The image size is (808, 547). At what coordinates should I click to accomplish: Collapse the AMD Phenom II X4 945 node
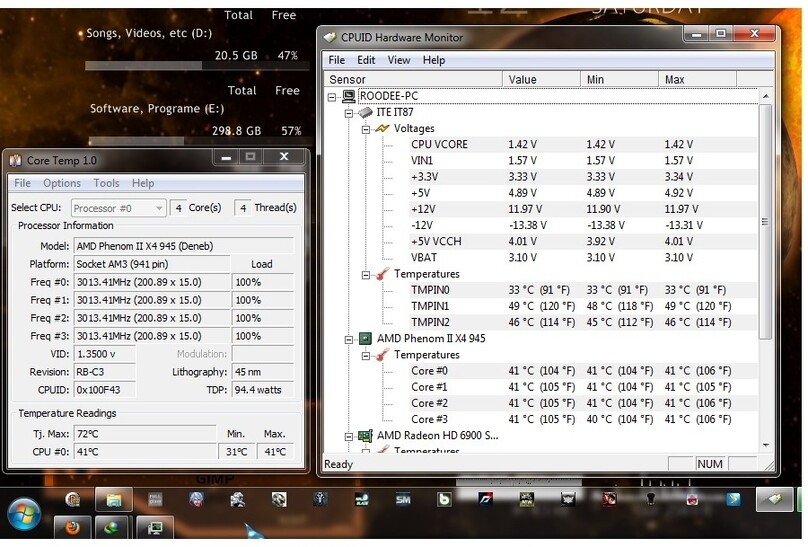click(x=349, y=339)
